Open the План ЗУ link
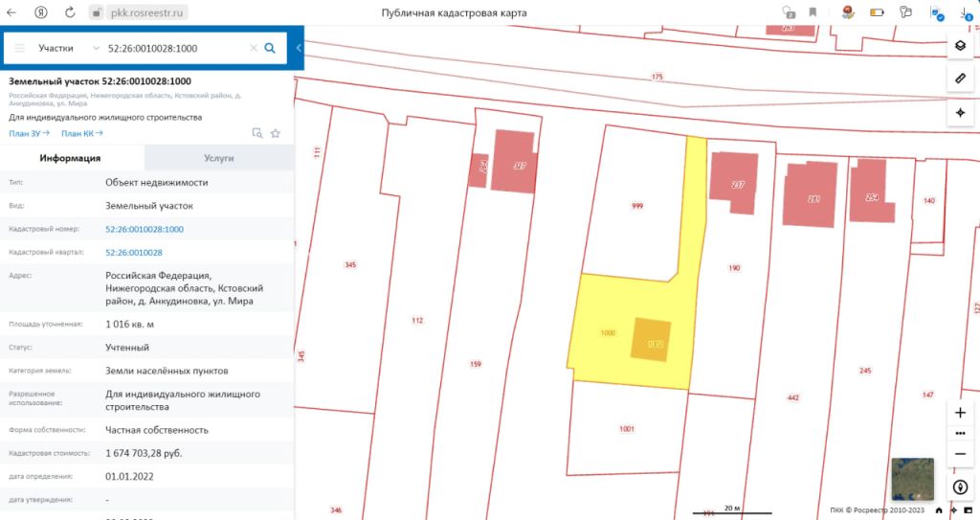This screenshot has width=980, height=520. [x=29, y=134]
